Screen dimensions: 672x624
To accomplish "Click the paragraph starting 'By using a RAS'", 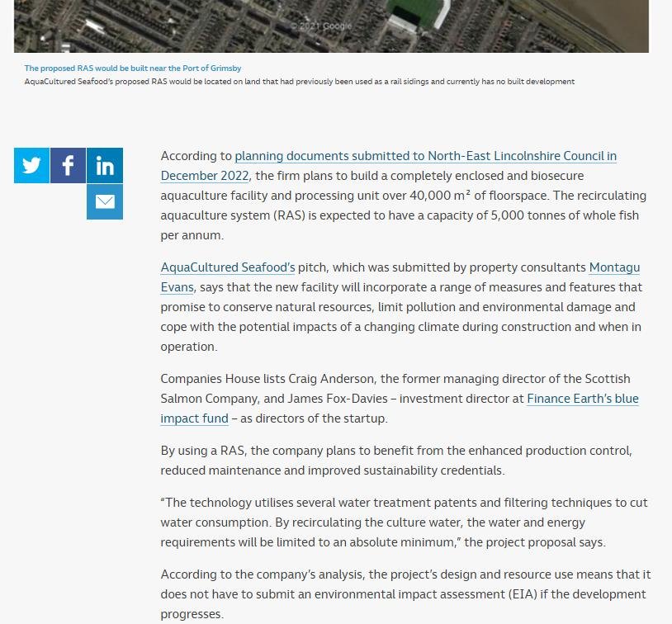I will point(396,461).
